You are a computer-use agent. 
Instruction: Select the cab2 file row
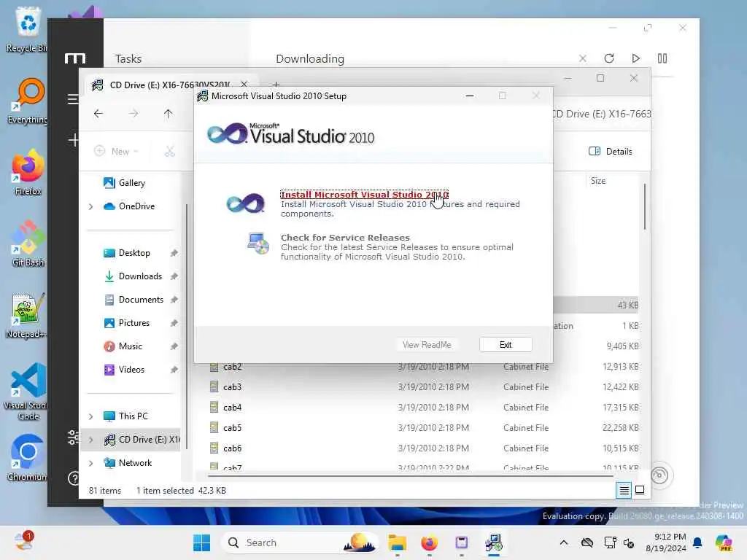tap(424, 367)
